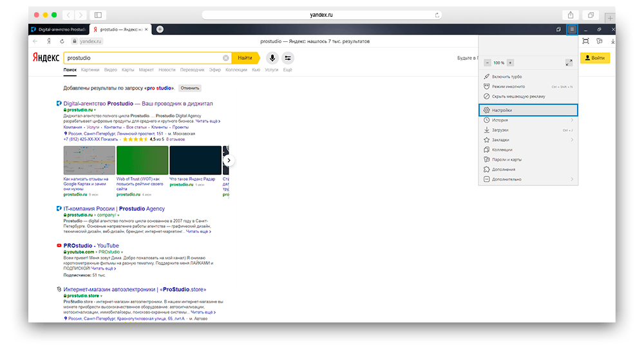Click Отменить button
The width and height of the screenshot is (644, 354).
click(x=190, y=88)
